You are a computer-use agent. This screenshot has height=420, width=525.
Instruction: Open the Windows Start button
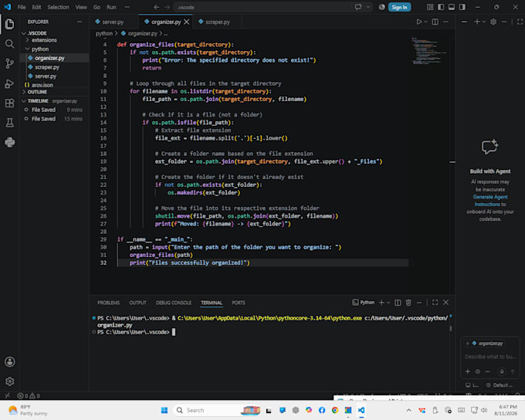point(164,410)
